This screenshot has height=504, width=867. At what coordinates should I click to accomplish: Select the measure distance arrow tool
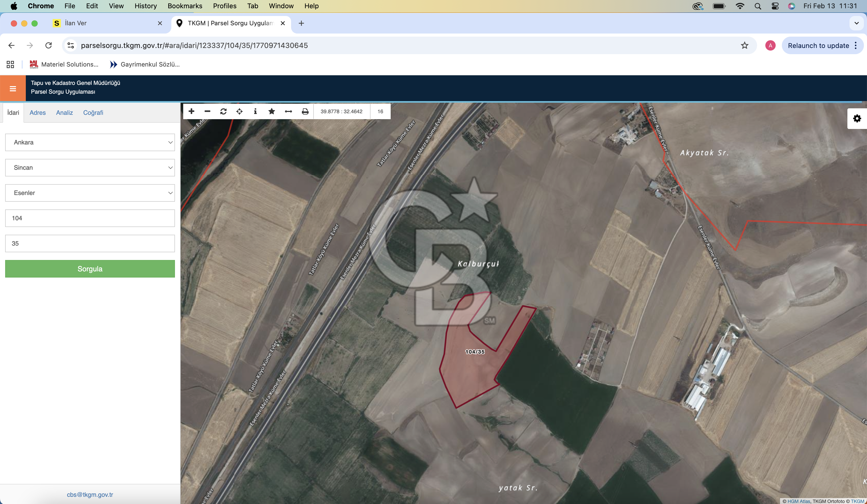(288, 111)
